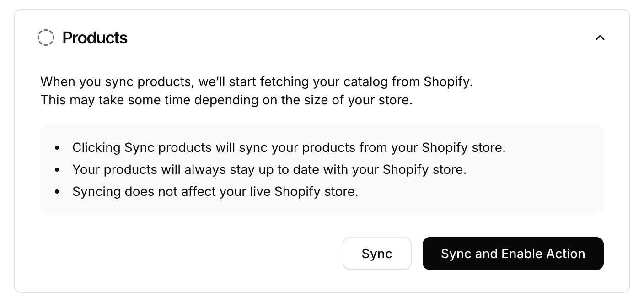Click the black Sync and Enable Action button
Viewport: 644px width, 303px height.
coord(513,254)
